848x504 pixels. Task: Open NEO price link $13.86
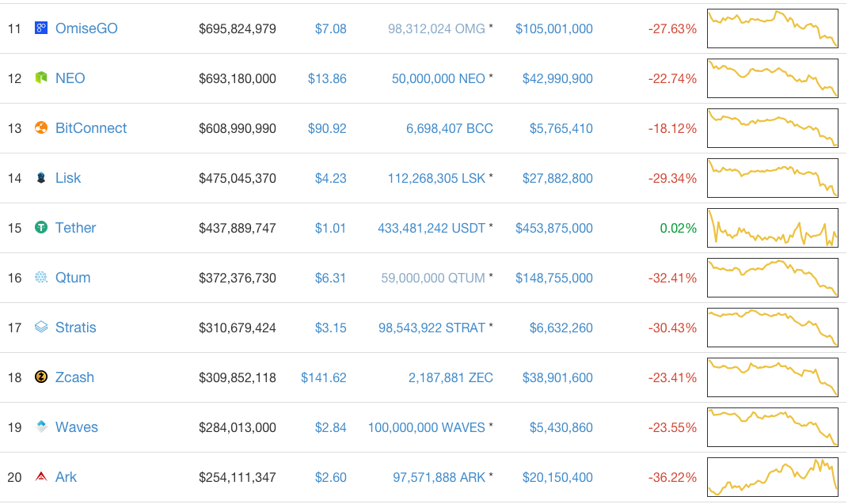[327, 78]
